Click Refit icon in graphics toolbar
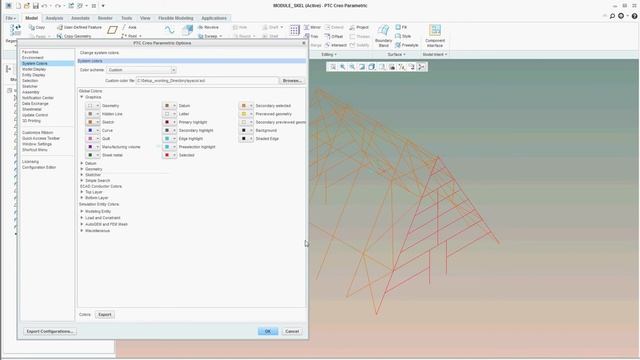640x360 pixels. 333,67
